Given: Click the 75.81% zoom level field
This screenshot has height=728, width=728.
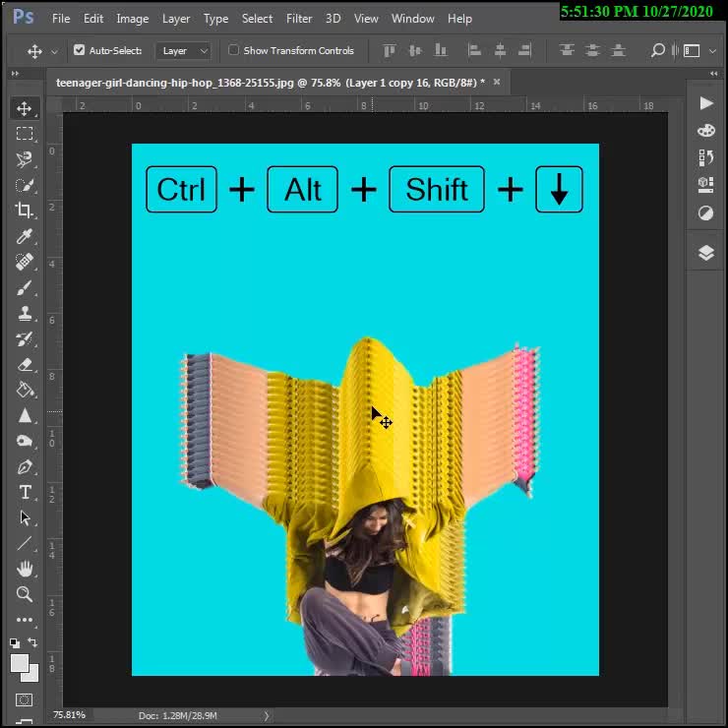Looking at the screenshot, I should (69, 715).
